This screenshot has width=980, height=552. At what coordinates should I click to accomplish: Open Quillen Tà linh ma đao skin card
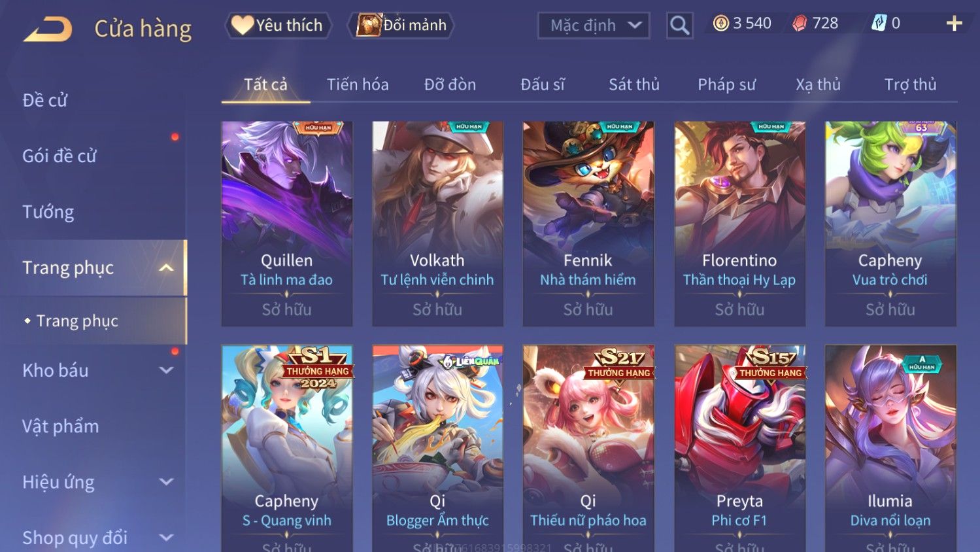coord(287,224)
